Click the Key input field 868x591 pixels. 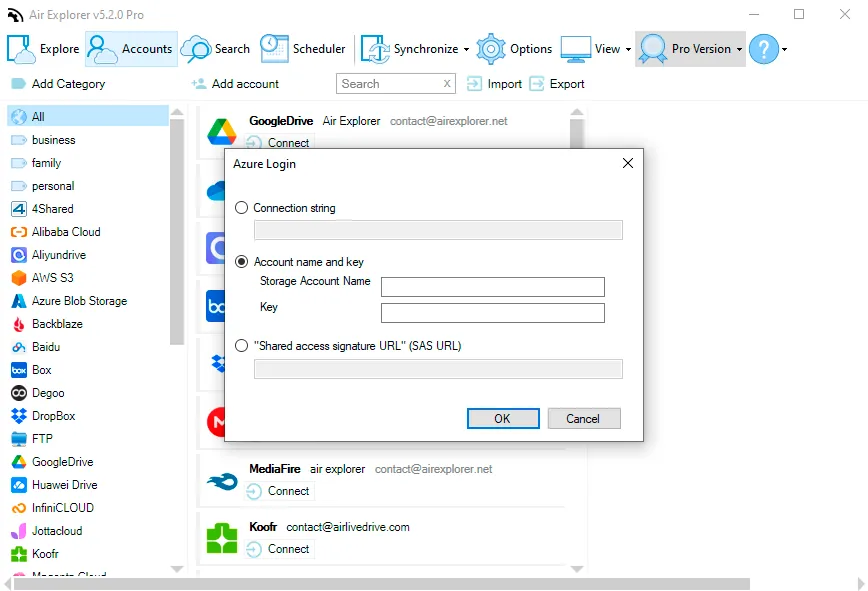pos(493,313)
